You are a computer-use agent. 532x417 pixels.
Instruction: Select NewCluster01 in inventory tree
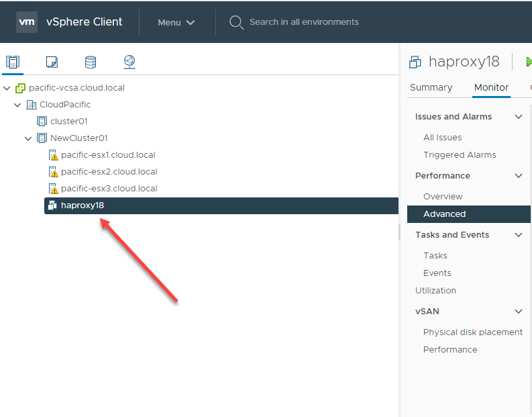coord(78,138)
